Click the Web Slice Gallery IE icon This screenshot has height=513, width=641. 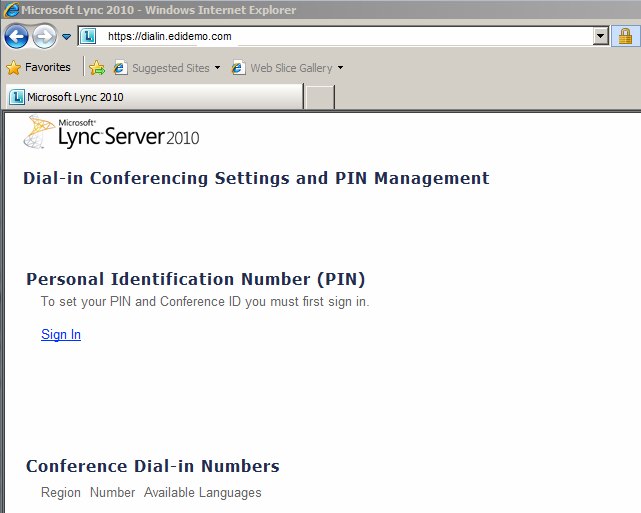point(238,67)
